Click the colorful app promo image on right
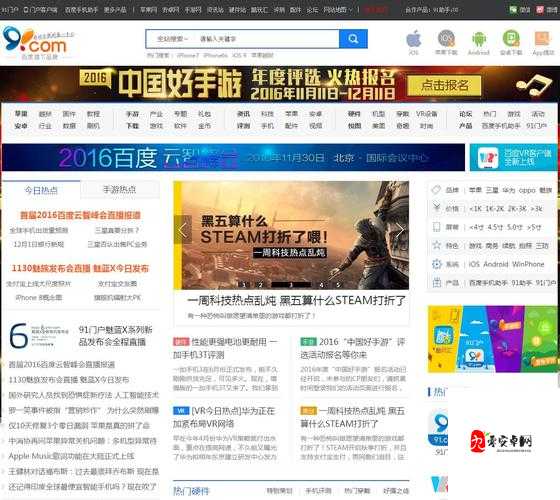The height and width of the screenshot is (500, 560). point(493,339)
